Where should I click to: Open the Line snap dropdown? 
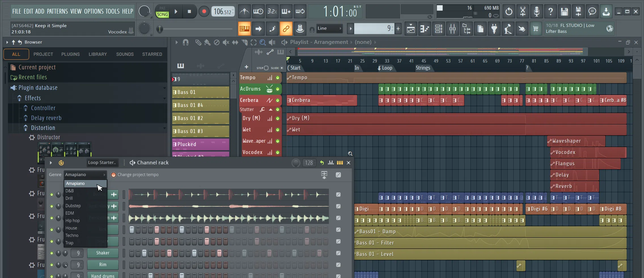329,29
